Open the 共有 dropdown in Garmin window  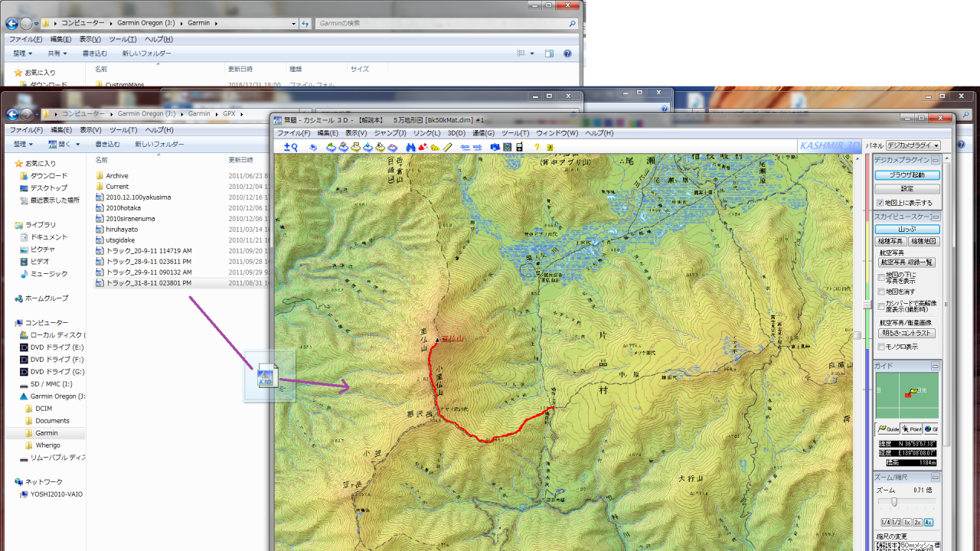coord(57,54)
